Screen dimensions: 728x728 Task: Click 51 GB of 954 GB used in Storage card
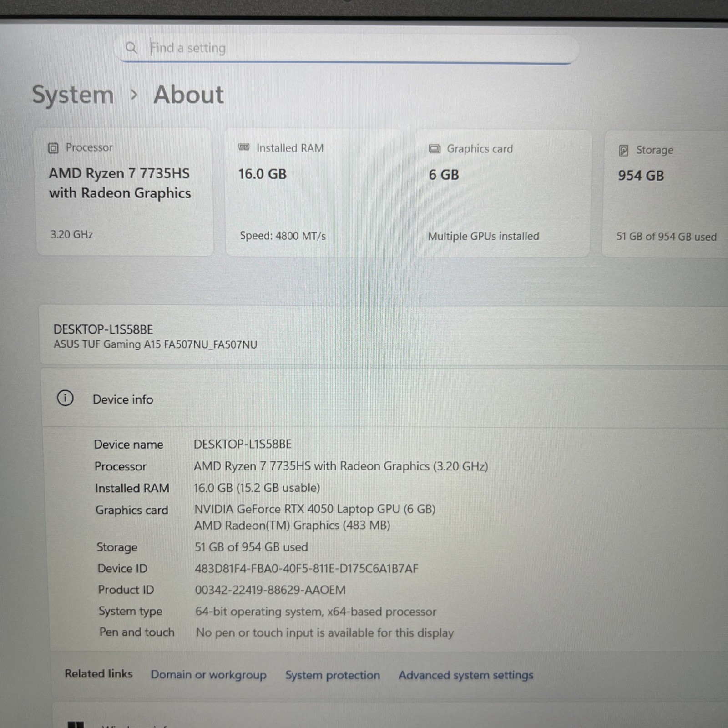pos(666,237)
